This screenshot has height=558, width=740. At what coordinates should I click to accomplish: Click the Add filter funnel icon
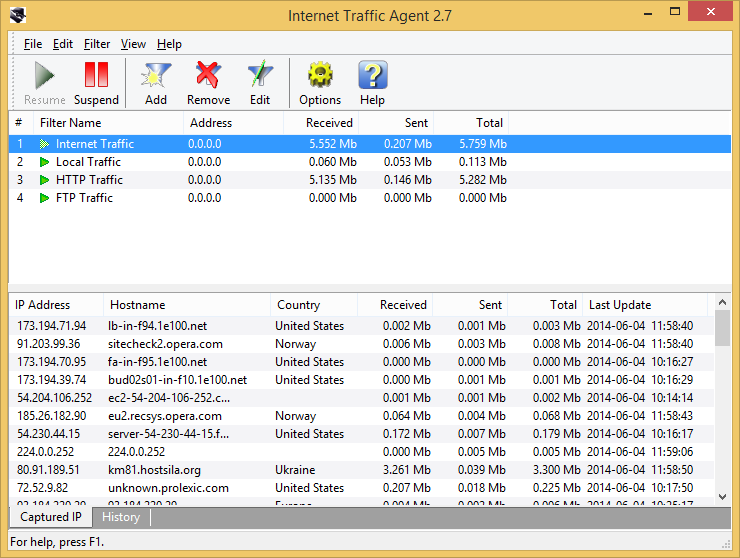tap(156, 76)
